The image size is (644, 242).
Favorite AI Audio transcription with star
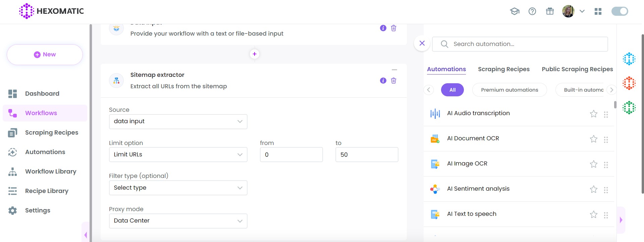pos(593,114)
